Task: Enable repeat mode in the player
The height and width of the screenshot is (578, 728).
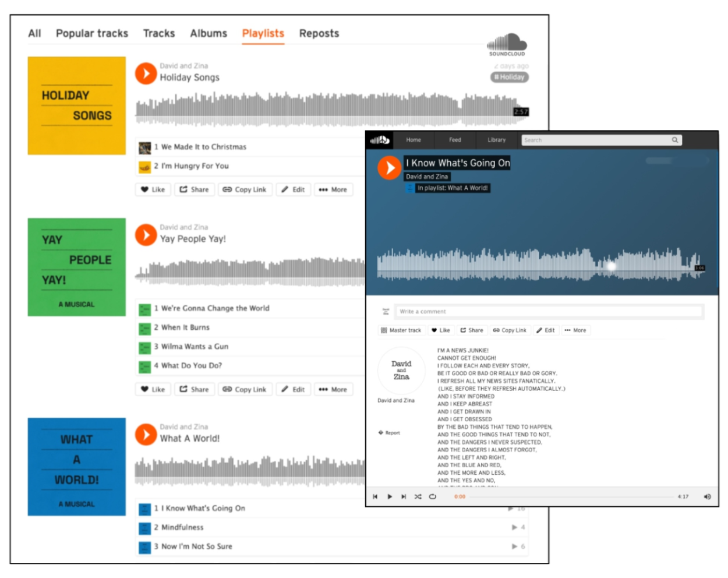Action: tap(432, 496)
